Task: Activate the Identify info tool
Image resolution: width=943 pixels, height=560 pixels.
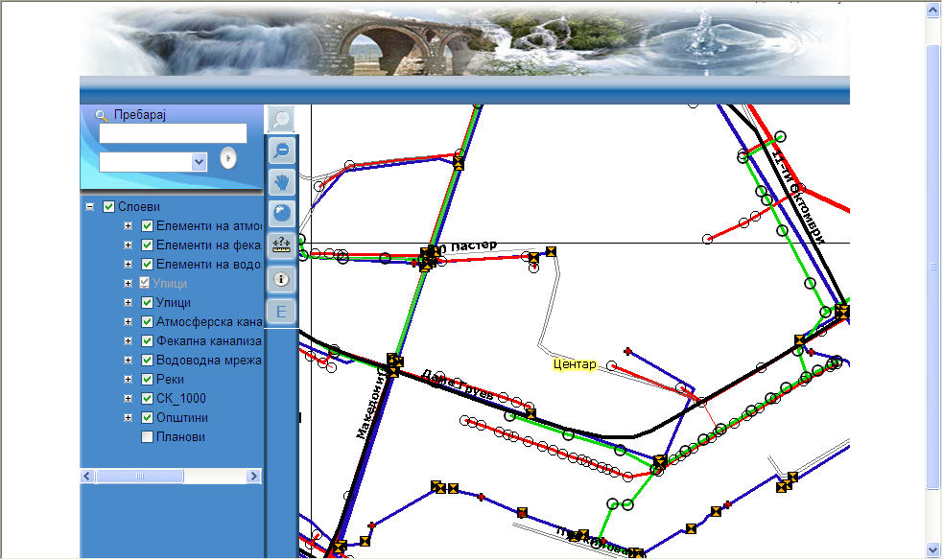Action: [281, 279]
